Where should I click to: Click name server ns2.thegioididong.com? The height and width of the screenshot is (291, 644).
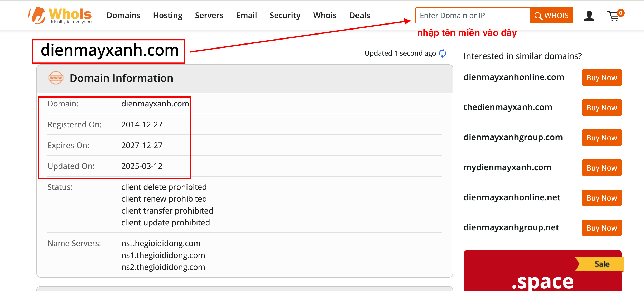163,267
